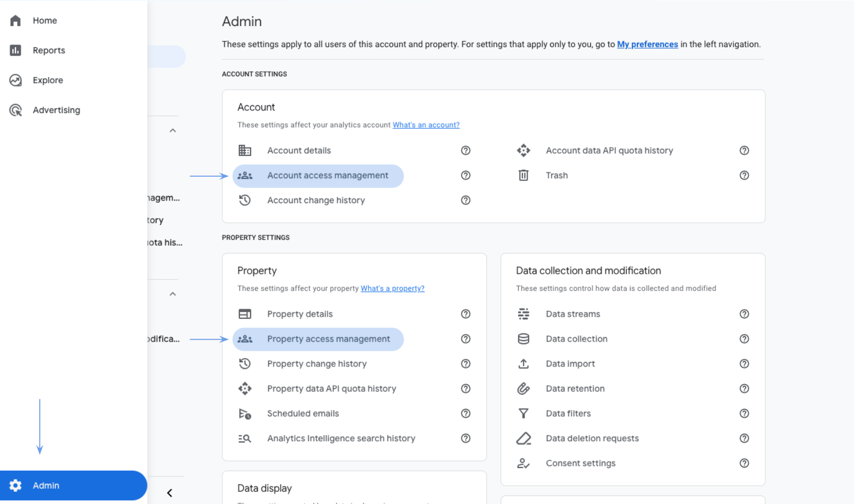Viewport: 854px width, 504px height.
Task: Follow the My preferences link
Action: coord(648,45)
